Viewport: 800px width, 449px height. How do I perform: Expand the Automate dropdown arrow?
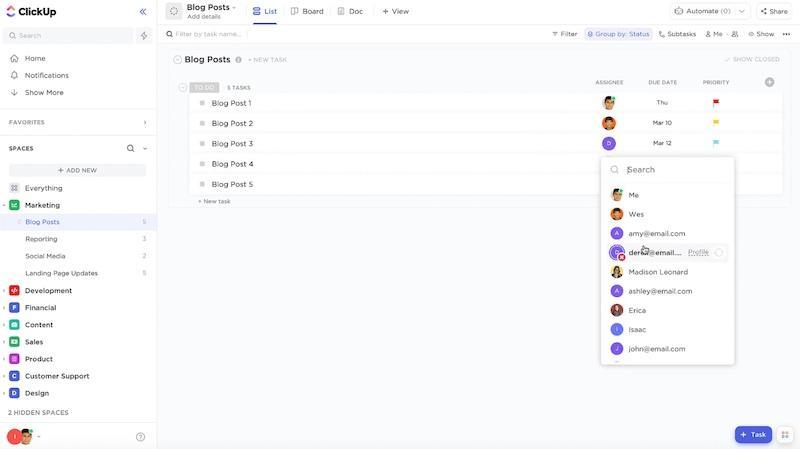(742, 11)
